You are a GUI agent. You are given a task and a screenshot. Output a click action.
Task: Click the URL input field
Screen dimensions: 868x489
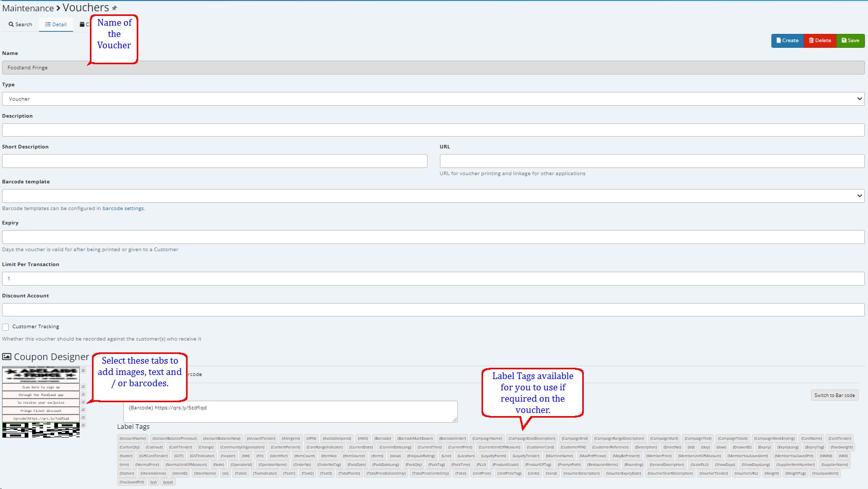pyautogui.click(x=652, y=161)
